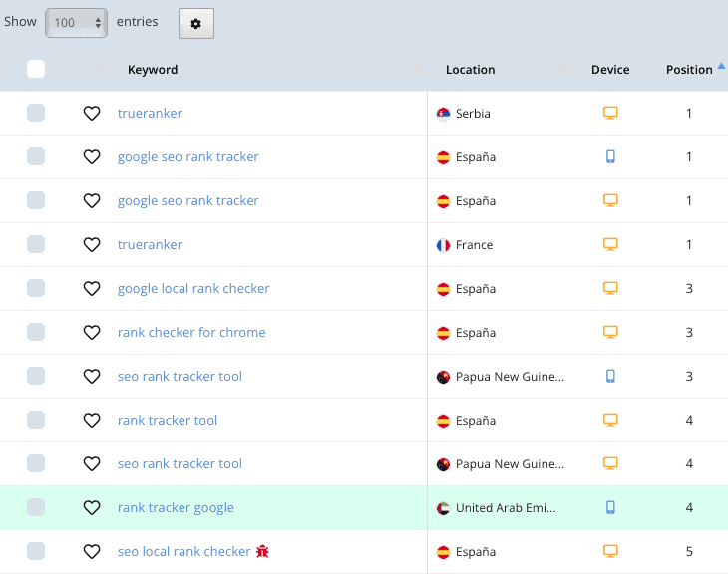Favorite seo local rank checker heart
Viewport: 728px width, 574px height.
coord(92,551)
